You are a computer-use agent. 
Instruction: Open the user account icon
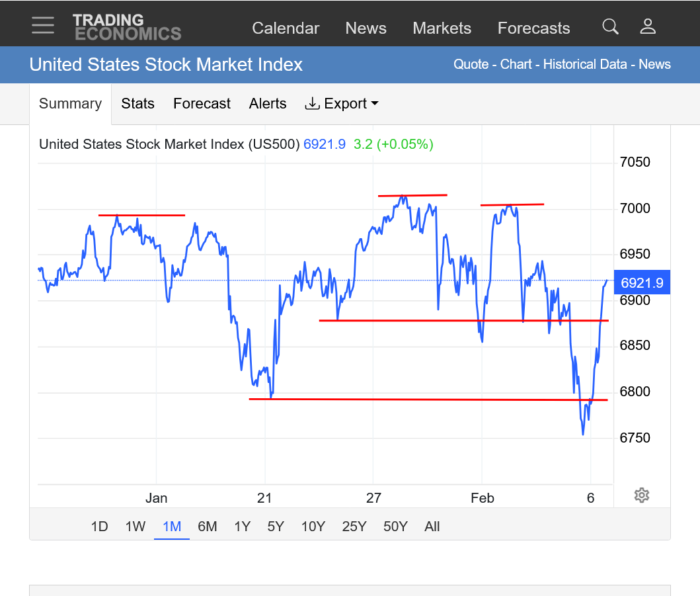648,26
